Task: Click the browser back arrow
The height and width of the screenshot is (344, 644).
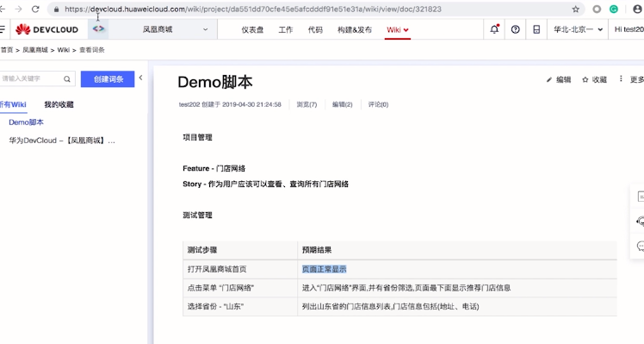Action: pos(2,9)
